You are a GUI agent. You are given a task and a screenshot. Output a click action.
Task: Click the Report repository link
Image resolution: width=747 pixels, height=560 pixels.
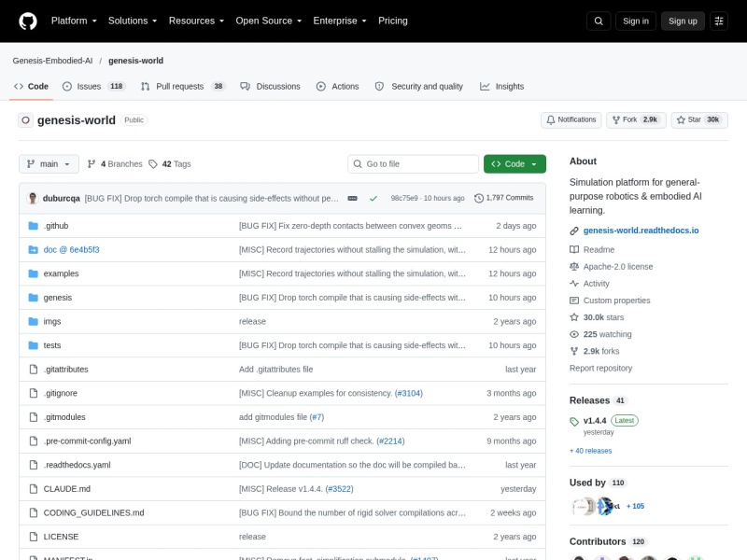[600, 368]
